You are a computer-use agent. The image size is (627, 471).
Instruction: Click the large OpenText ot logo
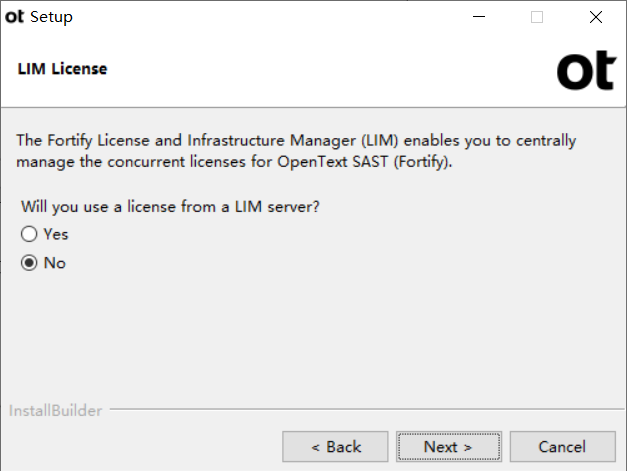coord(586,70)
